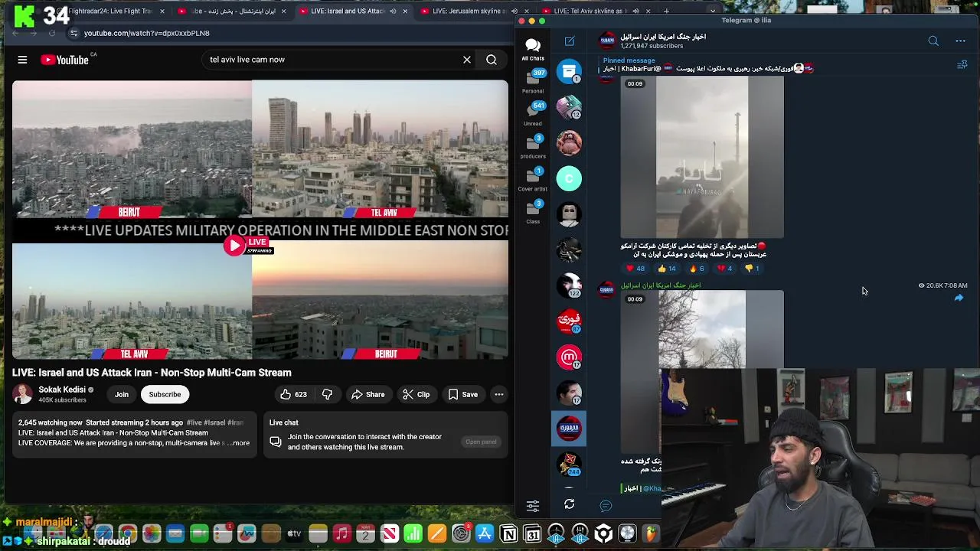Add thumbs-down reaction showing 1
The height and width of the screenshot is (551, 980).
click(751, 269)
